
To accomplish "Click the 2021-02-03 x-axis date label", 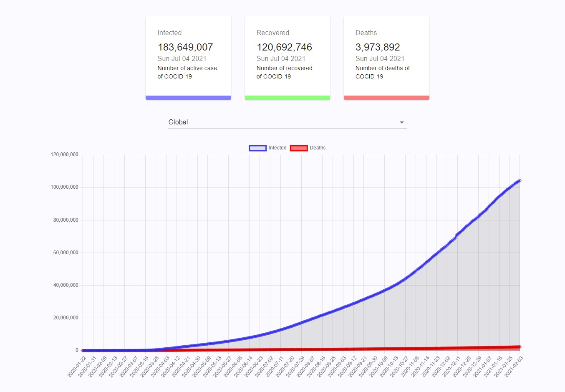I will pyautogui.click(x=513, y=367).
